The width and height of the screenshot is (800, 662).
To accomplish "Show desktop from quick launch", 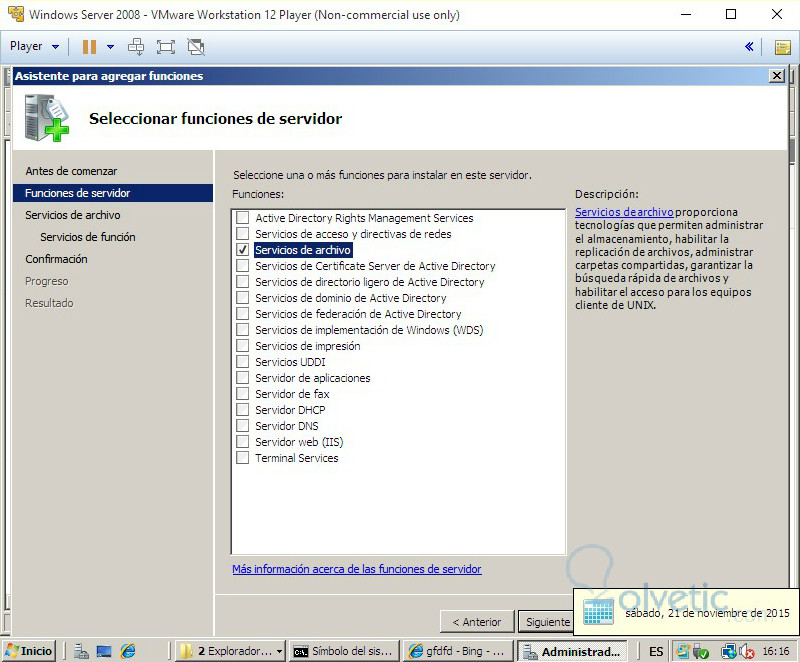I will point(104,651).
